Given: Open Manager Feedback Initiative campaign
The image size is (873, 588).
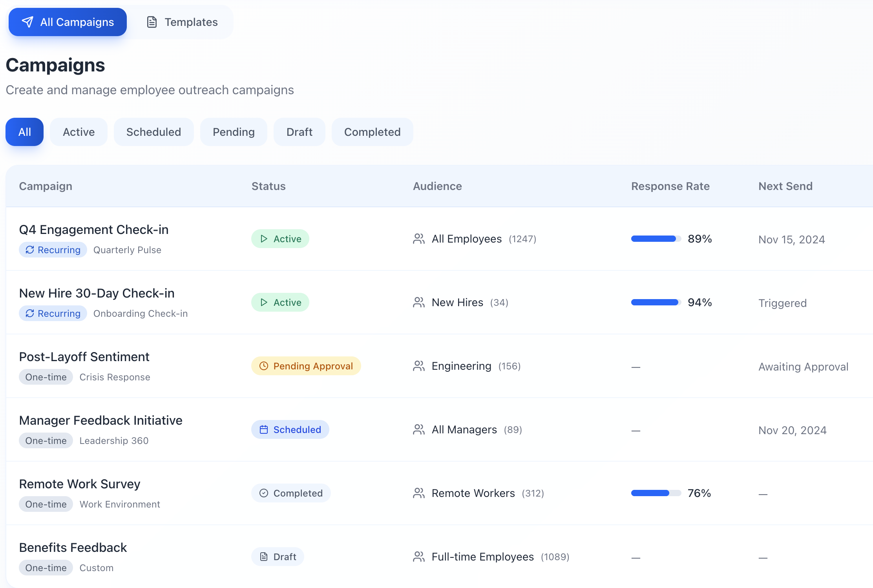Looking at the screenshot, I should 100,420.
